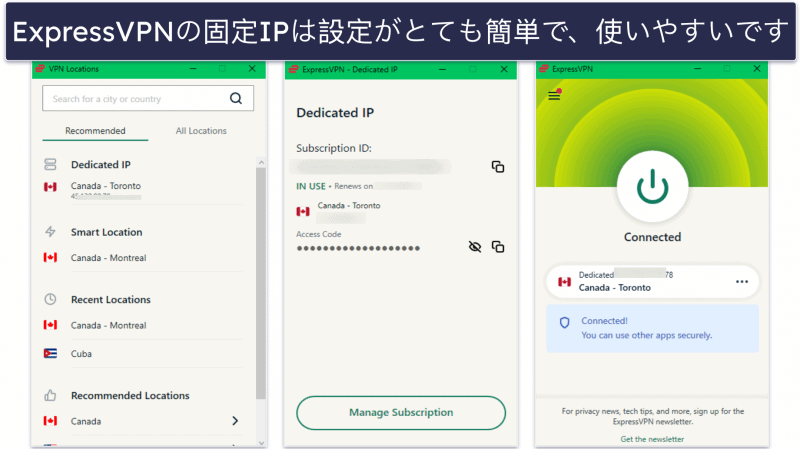Click the search magnifier icon in VPN Locations
Viewport: 800px width, 449px height.
point(236,98)
